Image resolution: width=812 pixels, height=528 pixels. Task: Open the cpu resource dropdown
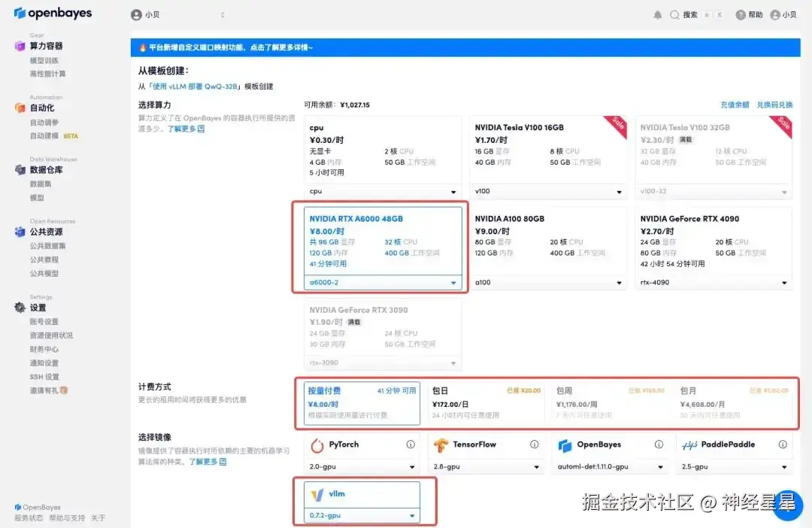click(x=383, y=191)
